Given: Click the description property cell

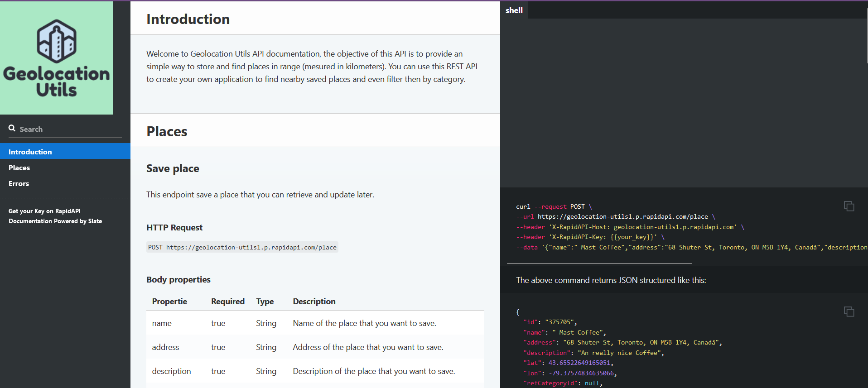Looking at the screenshot, I should (171, 371).
